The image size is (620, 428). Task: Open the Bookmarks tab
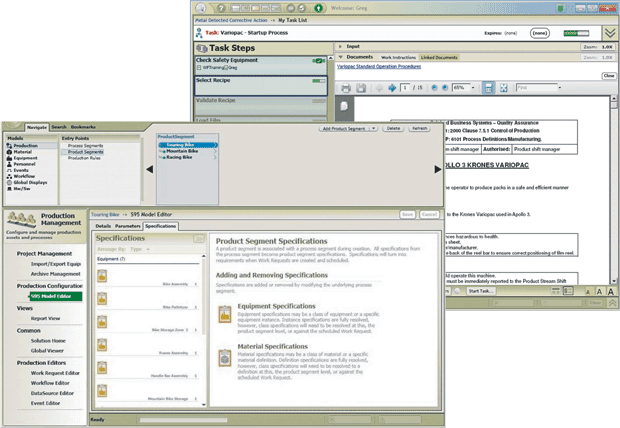[83, 127]
